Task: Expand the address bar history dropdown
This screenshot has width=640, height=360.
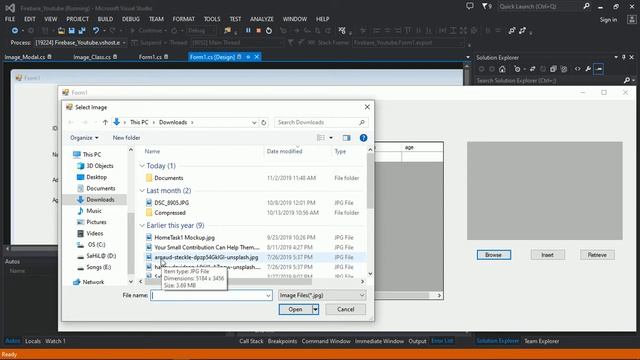Action: coord(254,122)
